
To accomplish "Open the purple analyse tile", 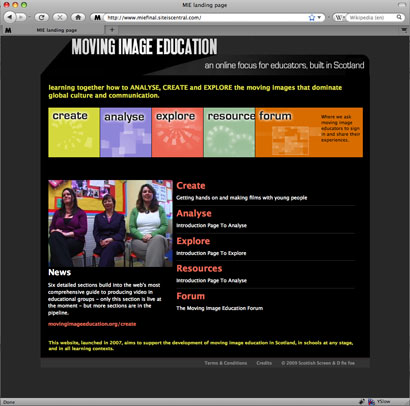I will pos(126,132).
